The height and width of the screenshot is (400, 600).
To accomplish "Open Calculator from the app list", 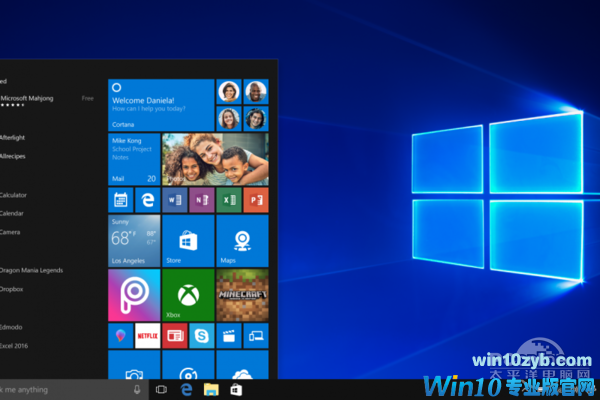I will (x=13, y=195).
